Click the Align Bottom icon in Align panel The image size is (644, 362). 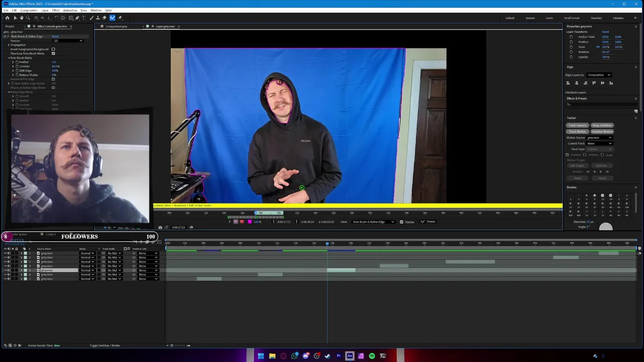611,83
